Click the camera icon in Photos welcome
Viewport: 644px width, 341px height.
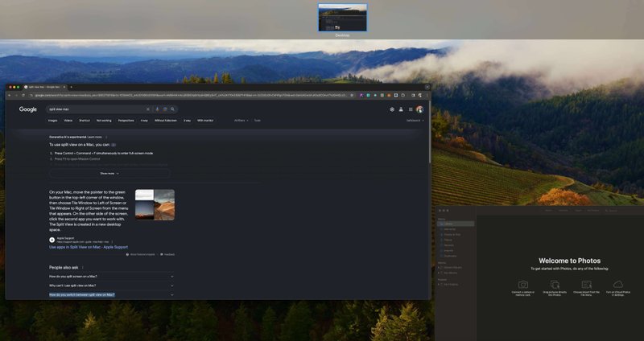pos(522,285)
